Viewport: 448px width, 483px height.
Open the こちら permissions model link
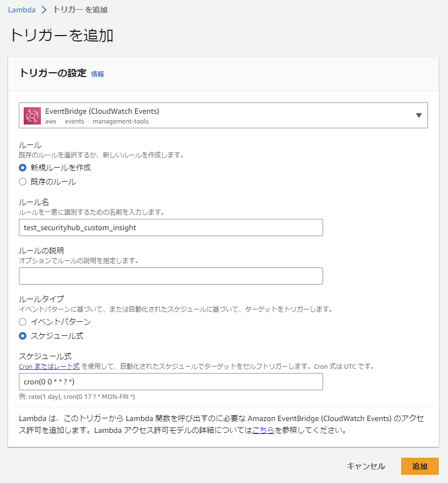pyautogui.click(x=263, y=430)
